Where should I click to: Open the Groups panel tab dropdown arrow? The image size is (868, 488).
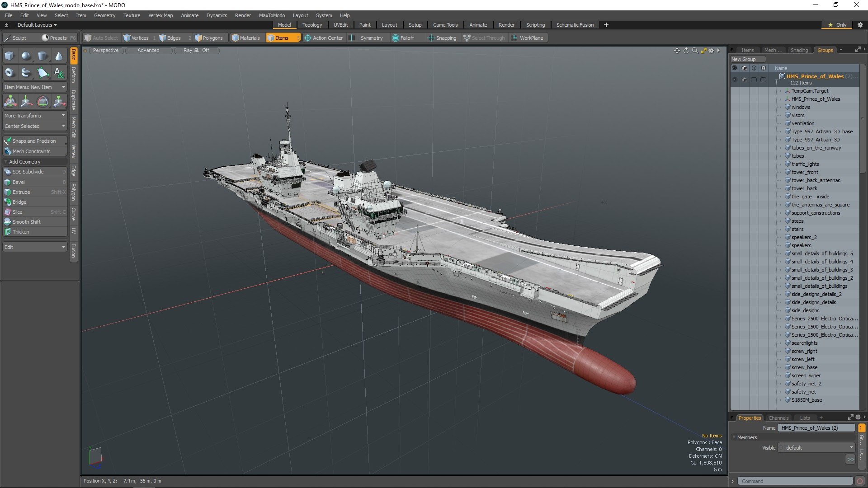pyautogui.click(x=841, y=50)
